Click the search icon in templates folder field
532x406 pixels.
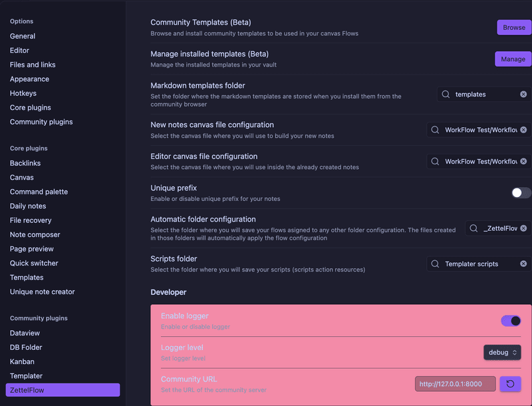[446, 95]
